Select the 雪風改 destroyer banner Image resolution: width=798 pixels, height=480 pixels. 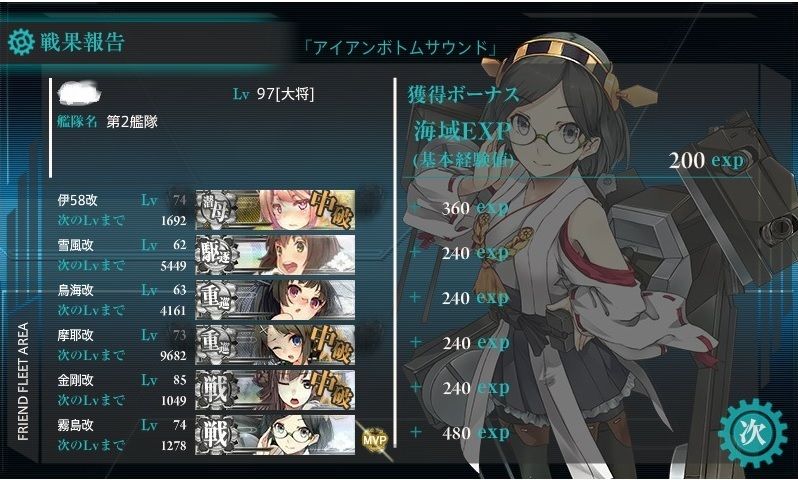[x=275, y=254]
